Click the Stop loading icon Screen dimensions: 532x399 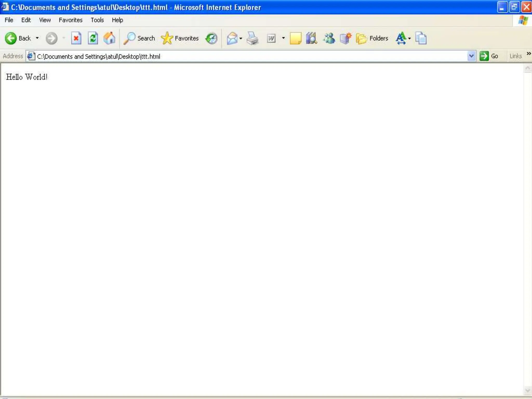pyautogui.click(x=76, y=38)
